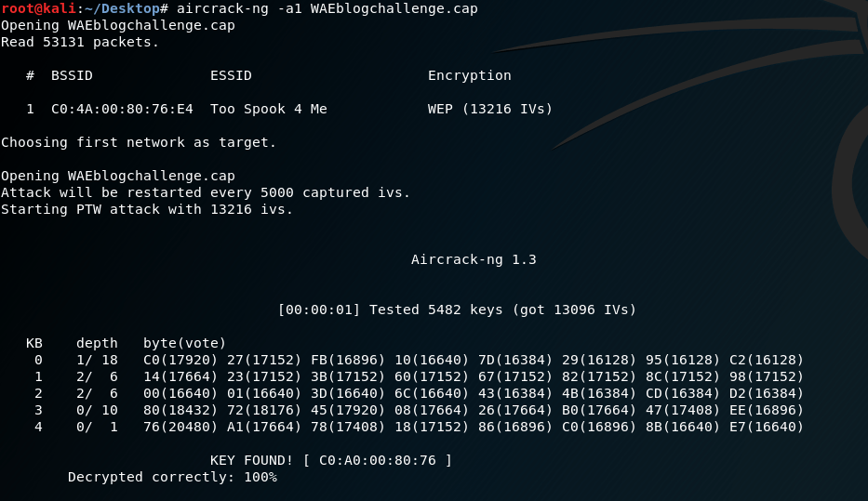Click the WEP (13216 IVs) encryption entry

pos(490,109)
